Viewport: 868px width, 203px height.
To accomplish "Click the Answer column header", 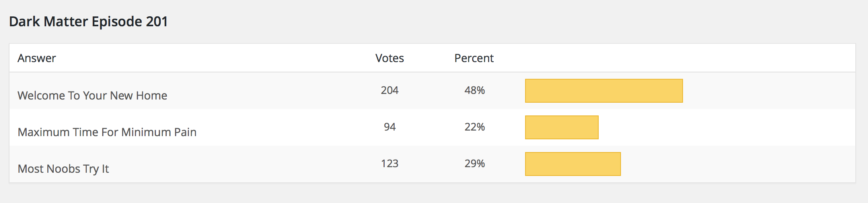I will tap(37, 58).
